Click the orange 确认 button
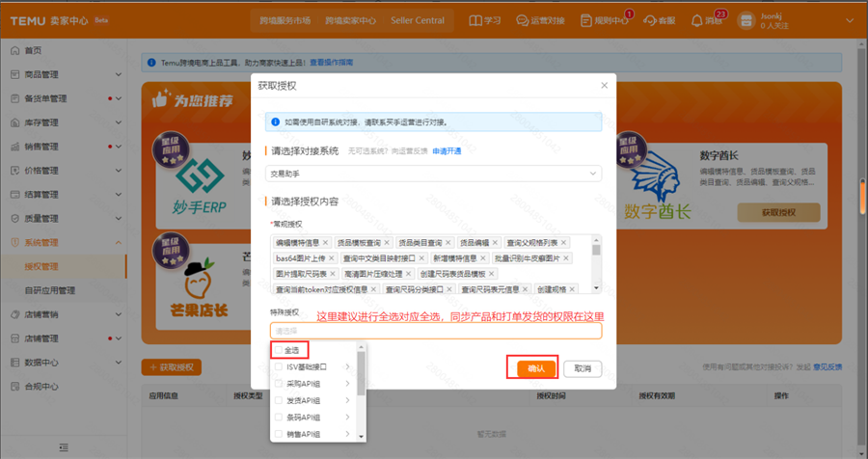868x459 pixels. [x=536, y=368]
